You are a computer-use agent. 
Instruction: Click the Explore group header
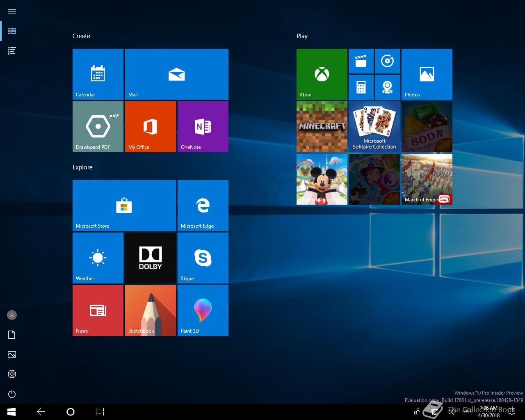[x=82, y=167]
